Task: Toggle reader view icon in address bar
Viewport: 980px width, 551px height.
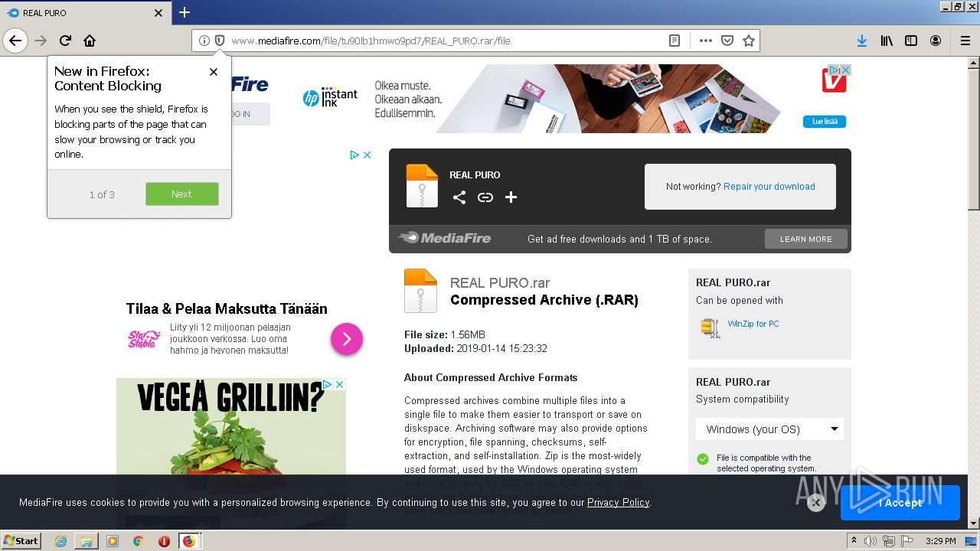Action: tap(675, 41)
